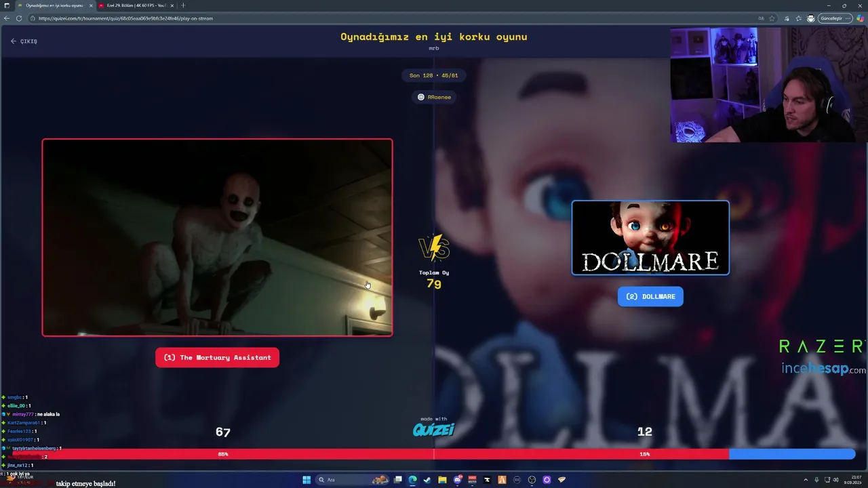
Task: Click the vote count 67
Action: pyautogui.click(x=223, y=432)
